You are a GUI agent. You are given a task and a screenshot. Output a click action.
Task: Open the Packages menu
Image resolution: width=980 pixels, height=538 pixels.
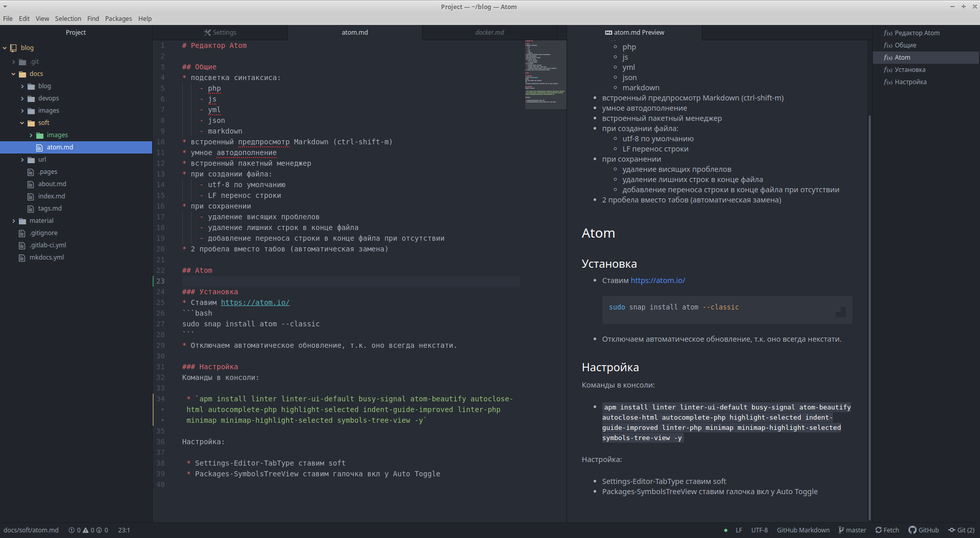pyautogui.click(x=118, y=19)
